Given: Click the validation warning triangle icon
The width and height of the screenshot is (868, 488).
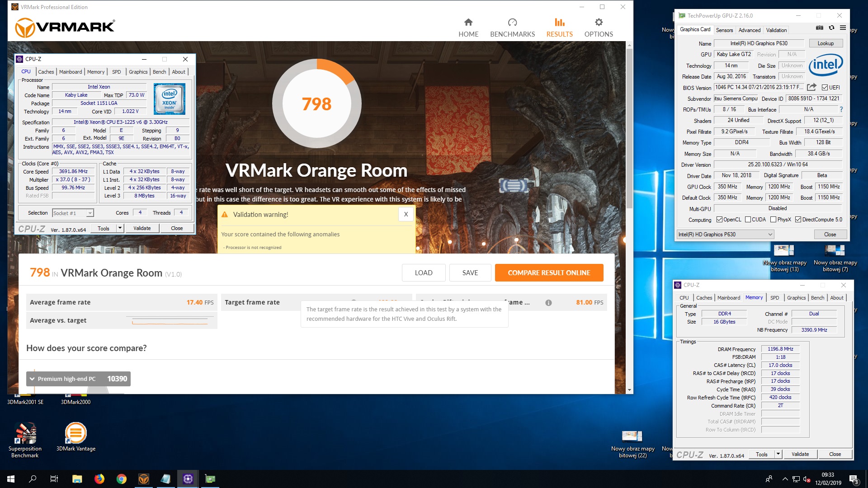Looking at the screenshot, I should (x=225, y=214).
